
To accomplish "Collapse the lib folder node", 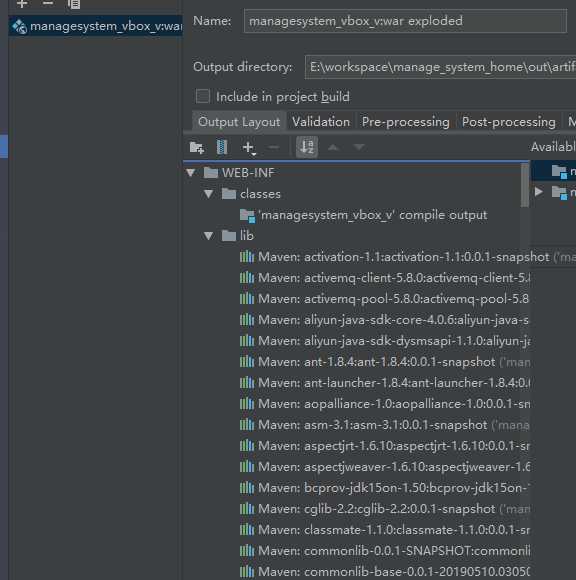I will (x=209, y=236).
